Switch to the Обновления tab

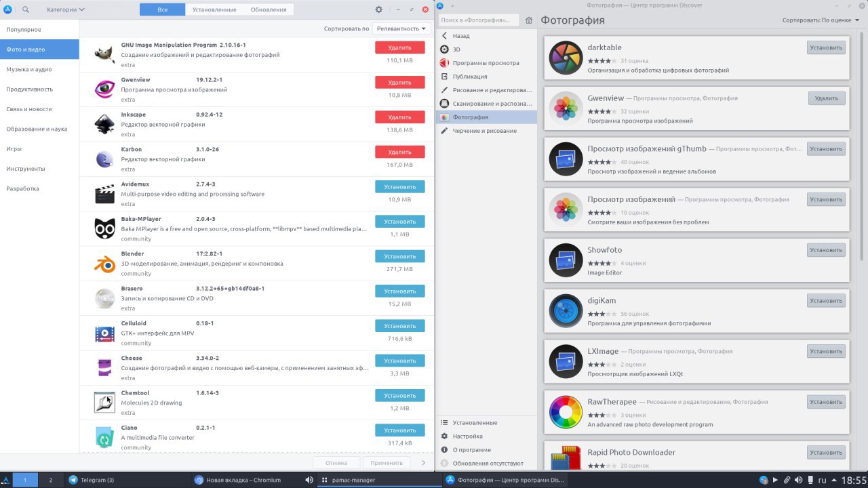[x=269, y=9]
